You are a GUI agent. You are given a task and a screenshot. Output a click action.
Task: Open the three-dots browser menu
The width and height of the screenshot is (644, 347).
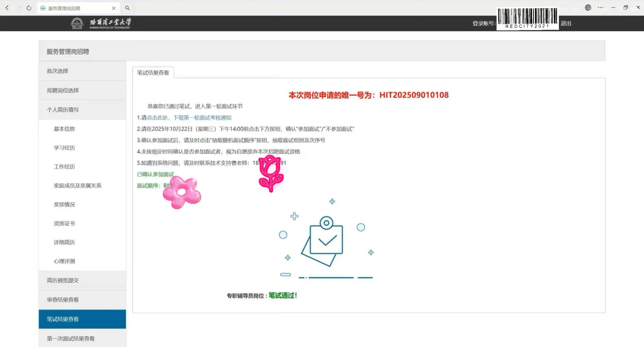600,8
